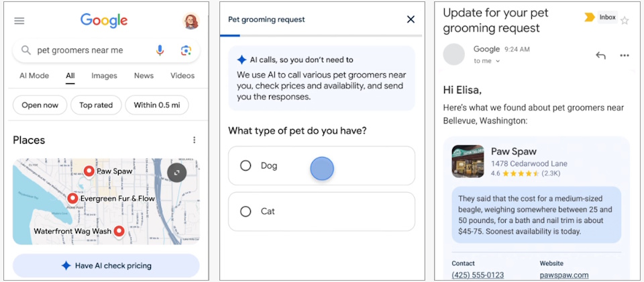Click the 'AI calls, so you don't need to' heading

pyautogui.click(x=301, y=60)
